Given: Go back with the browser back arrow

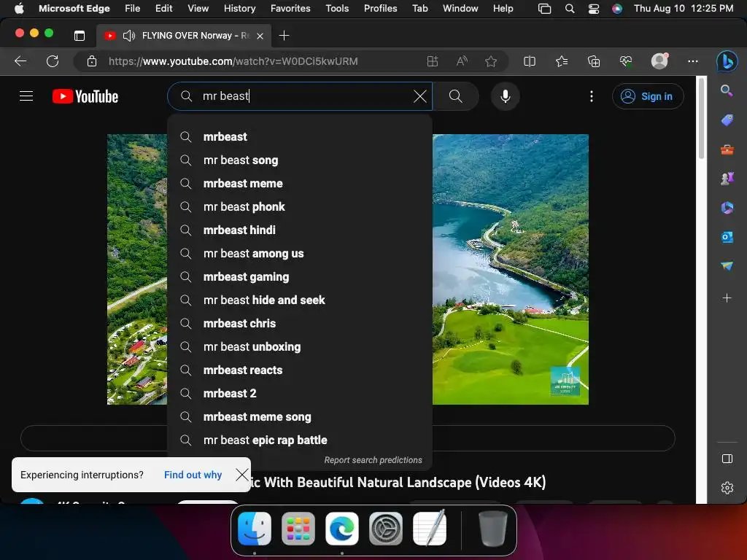Looking at the screenshot, I should point(20,61).
